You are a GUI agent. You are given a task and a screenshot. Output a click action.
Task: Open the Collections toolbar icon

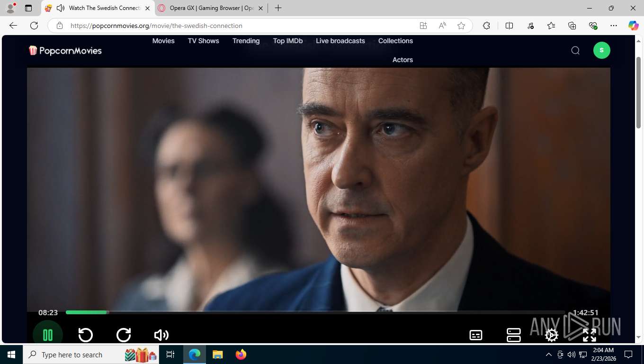tap(572, 26)
